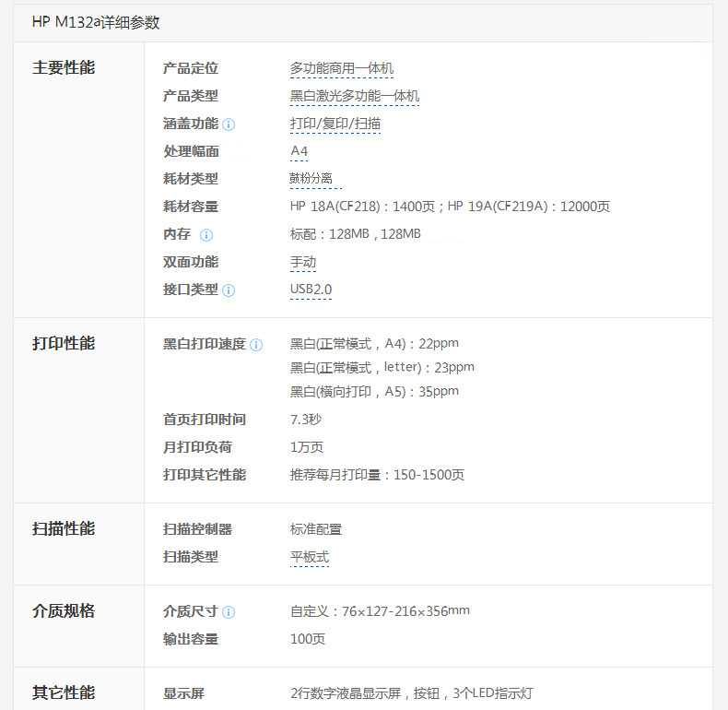Click info icon next to 黑白打印速度

click(256, 345)
